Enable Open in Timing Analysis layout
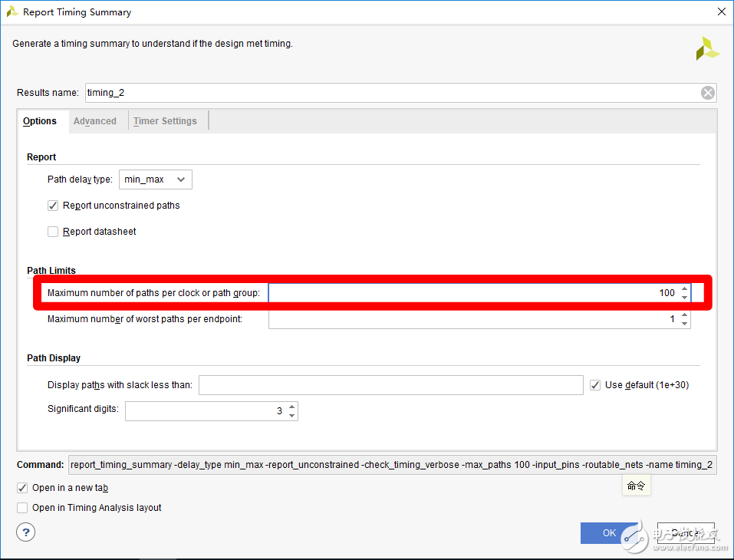This screenshot has height=560, width=734. (22, 508)
